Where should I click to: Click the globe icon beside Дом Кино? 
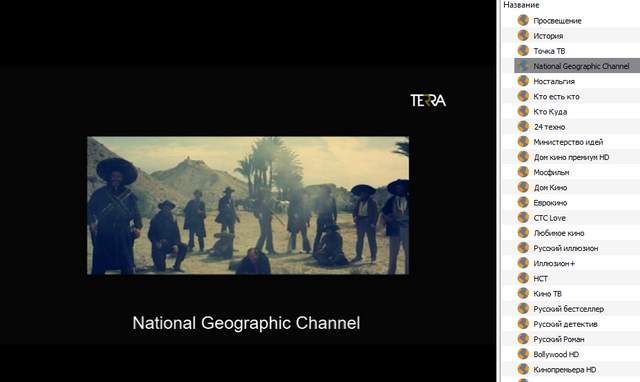523,187
